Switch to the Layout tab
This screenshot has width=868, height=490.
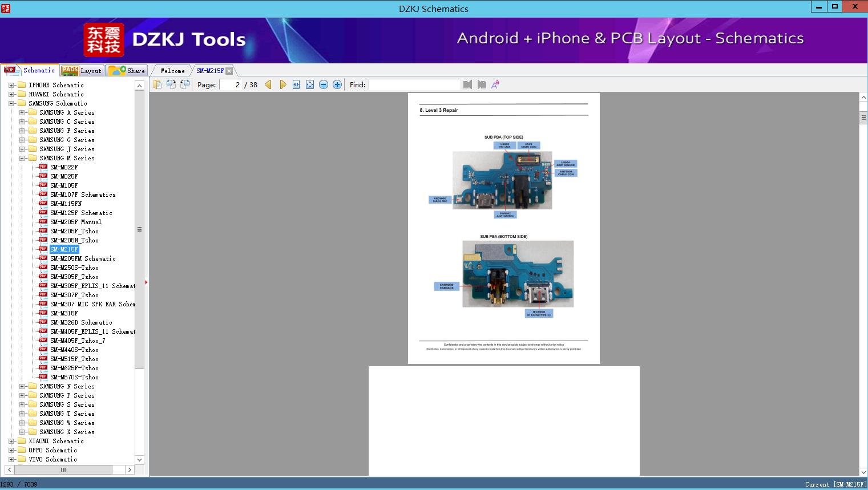(x=82, y=71)
